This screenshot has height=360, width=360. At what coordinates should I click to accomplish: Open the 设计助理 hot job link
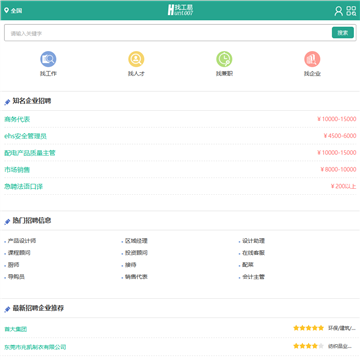pyautogui.click(x=253, y=241)
